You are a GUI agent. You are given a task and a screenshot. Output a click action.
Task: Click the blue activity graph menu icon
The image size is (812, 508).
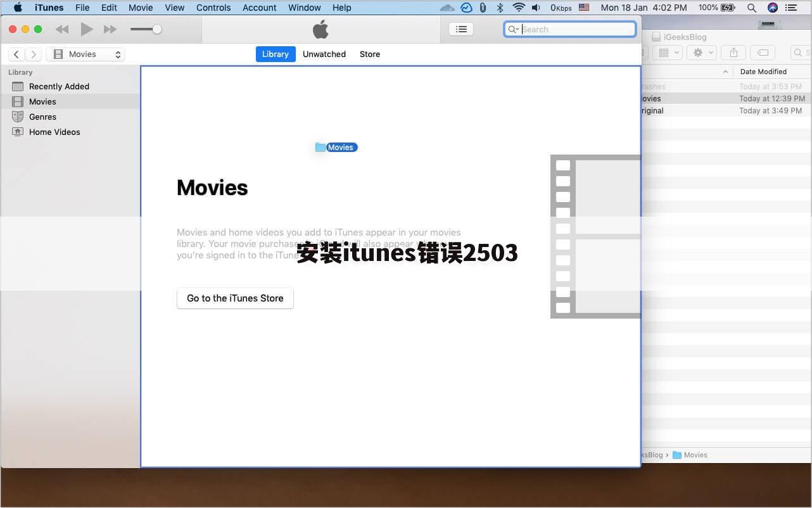(x=466, y=8)
